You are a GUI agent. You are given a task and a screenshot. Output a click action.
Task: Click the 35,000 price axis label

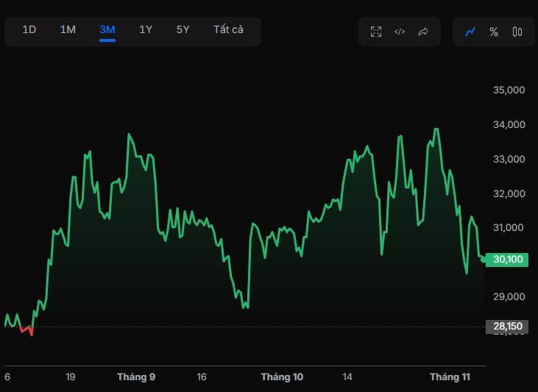(x=508, y=90)
